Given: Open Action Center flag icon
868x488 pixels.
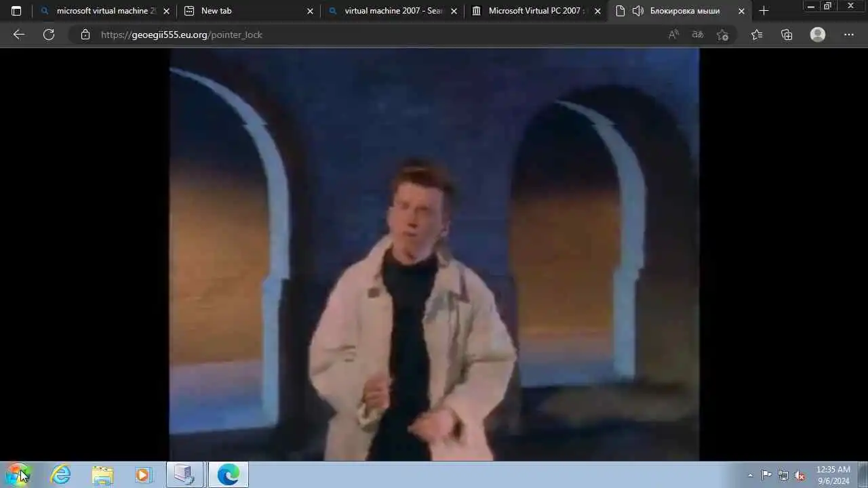Looking at the screenshot, I should coord(766,475).
